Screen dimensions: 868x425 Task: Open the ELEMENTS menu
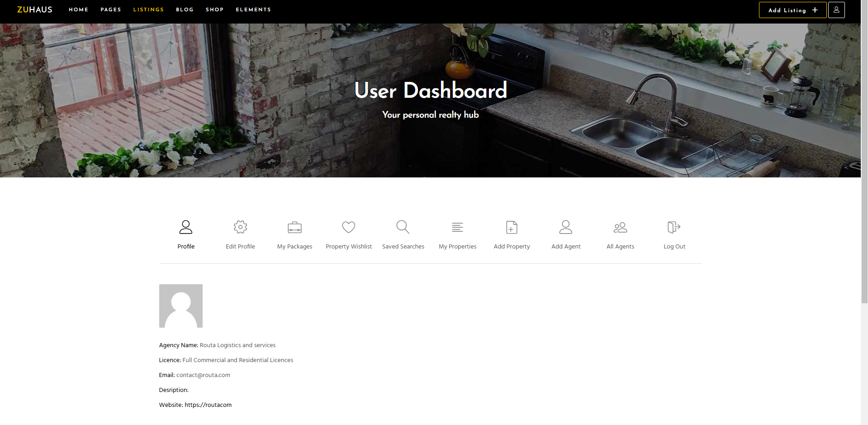tap(253, 10)
